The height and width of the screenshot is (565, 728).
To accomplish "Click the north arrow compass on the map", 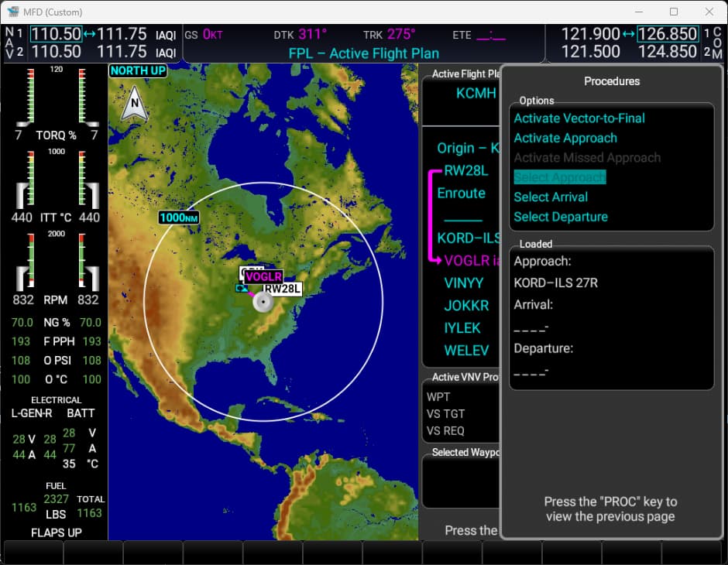I will (136, 101).
